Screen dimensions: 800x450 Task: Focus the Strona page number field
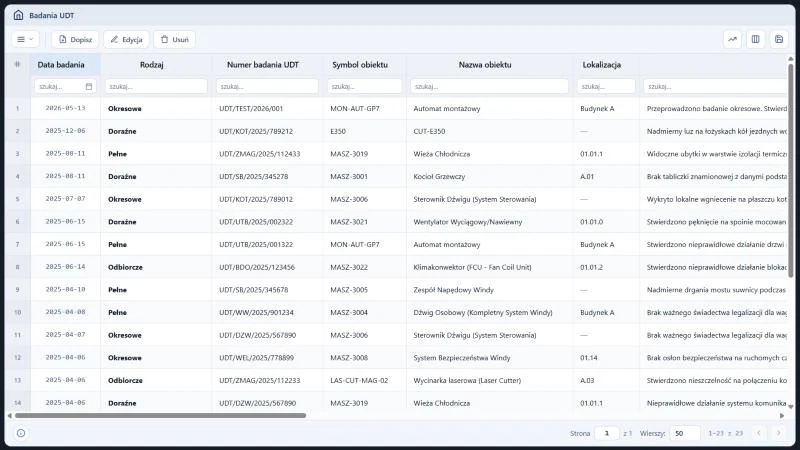(x=607, y=433)
